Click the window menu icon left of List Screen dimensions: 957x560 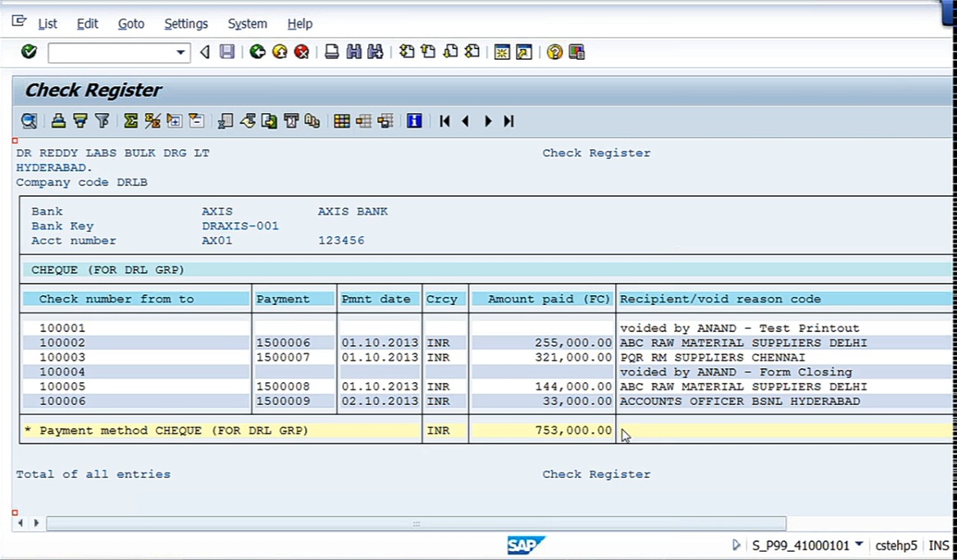tap(20, 21)
